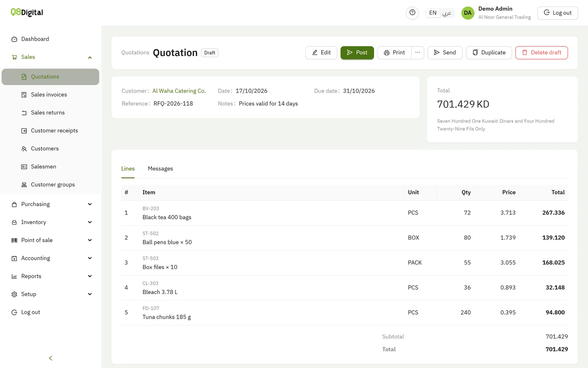Screen dimensions: 588x368
Task: Collapse the Sales menu section
Action: coord(90,57)
